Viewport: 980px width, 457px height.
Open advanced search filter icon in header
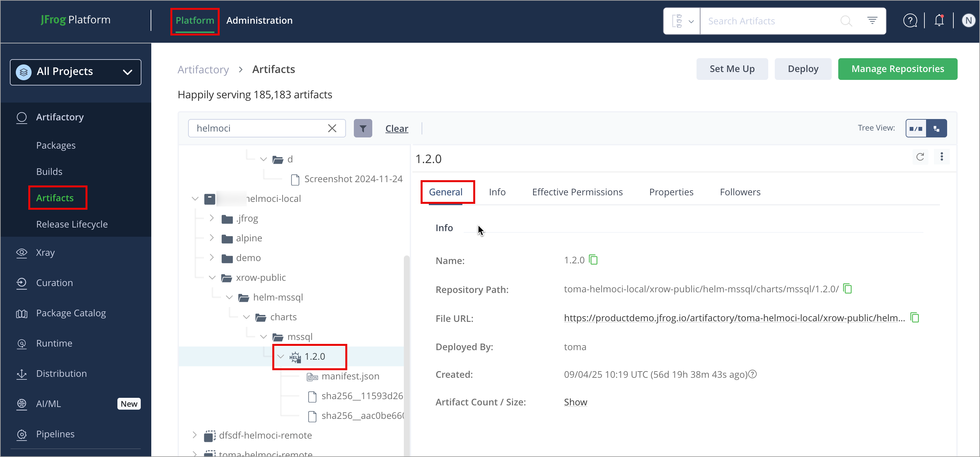(872, 20)
